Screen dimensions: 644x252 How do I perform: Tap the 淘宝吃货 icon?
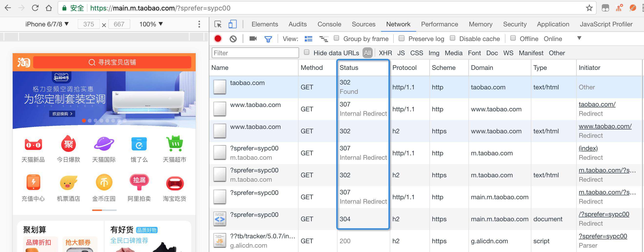pyautogui.click(x=175, y=183)
